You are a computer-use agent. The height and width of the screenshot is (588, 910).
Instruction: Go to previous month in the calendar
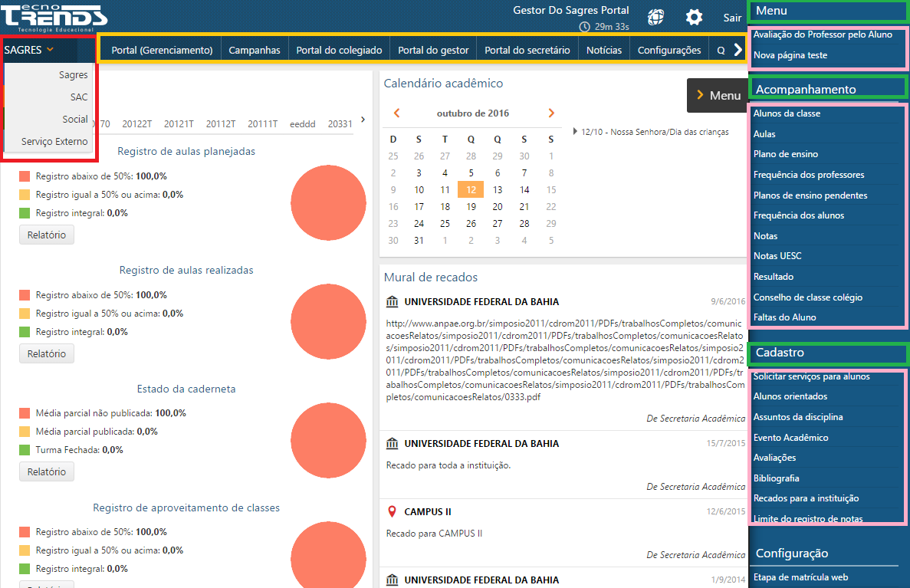coord(396,113)
